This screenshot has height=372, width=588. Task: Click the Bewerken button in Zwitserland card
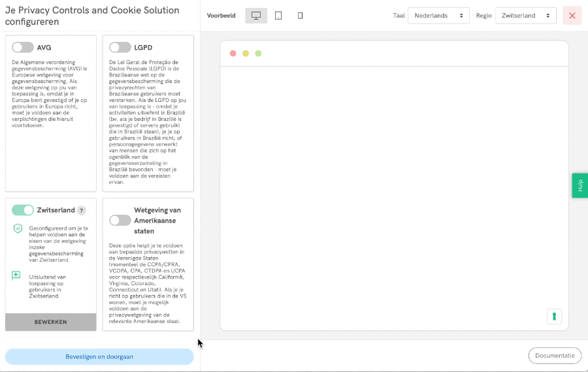pos(51,322)
